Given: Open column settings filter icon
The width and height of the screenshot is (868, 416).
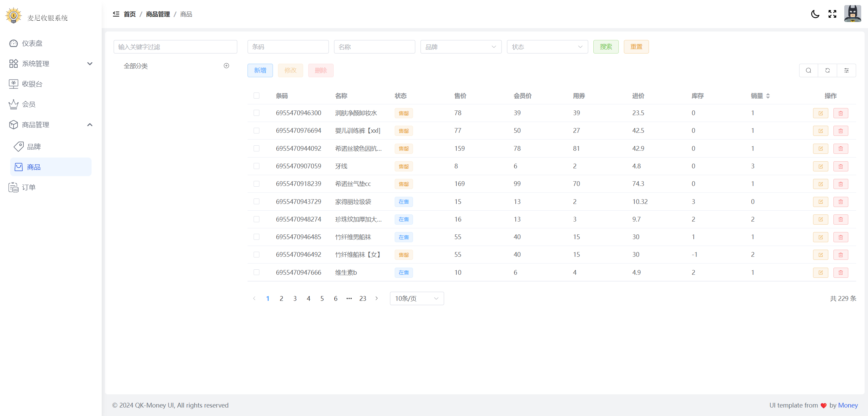Looking at the screenshot, I should [846, 70].
